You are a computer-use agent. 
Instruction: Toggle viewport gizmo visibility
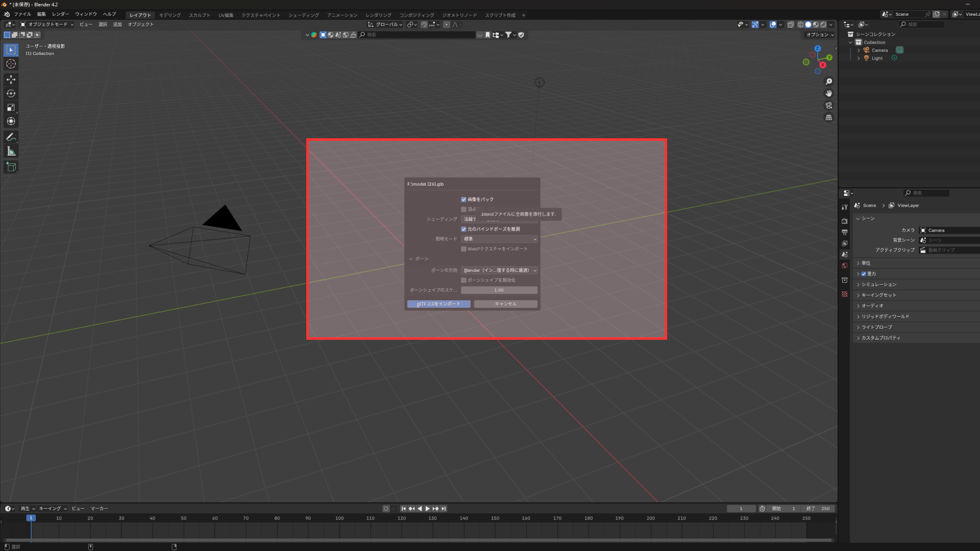click(755, 24)
